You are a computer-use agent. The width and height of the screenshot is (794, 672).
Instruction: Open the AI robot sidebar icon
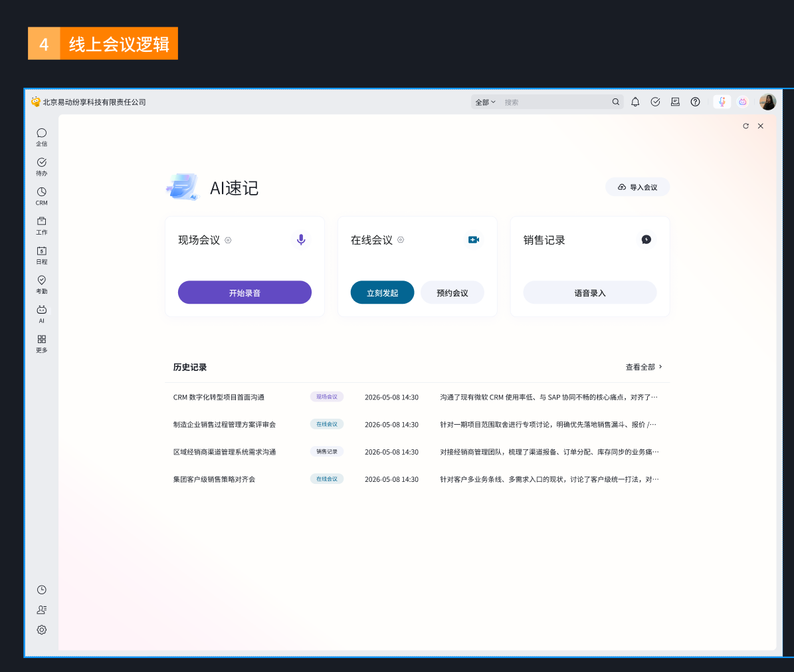click(41, 314)
